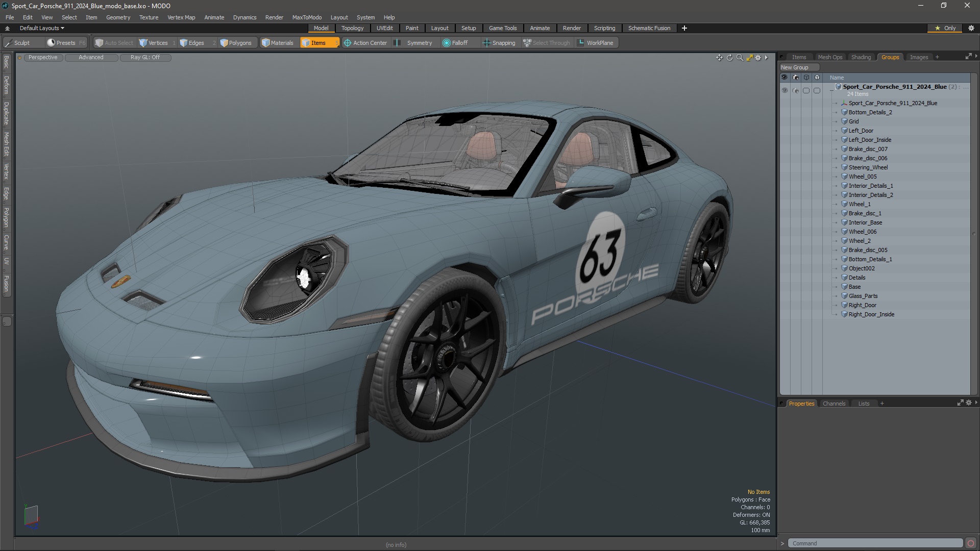Open the WorkPlane options
980x551 pixels.
[x=596, y=43]
